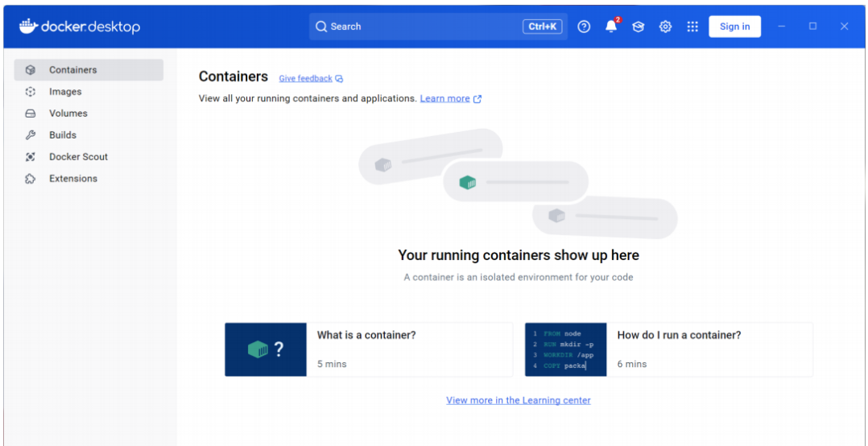868x446 pixels.
Task: Click the Builds wrench icon in sidebar
Action: pos(31,135)
